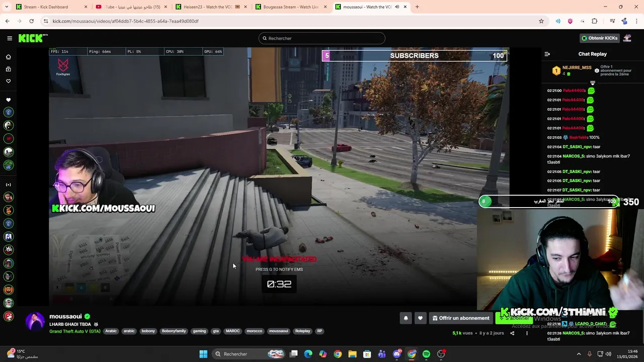Open Chrome three-dot menu

(x=637, y=21)
